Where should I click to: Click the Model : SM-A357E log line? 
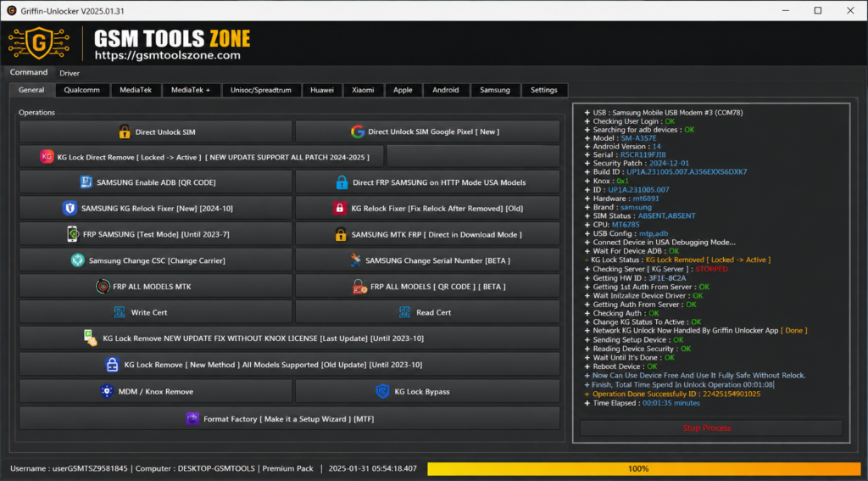point(620,138)
